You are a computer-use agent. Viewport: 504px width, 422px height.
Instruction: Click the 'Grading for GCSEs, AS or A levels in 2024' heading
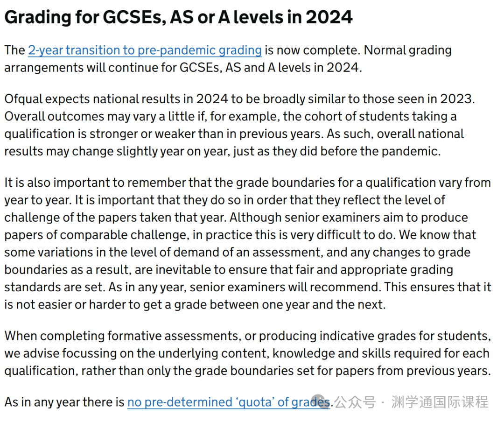tap(178, 17)
